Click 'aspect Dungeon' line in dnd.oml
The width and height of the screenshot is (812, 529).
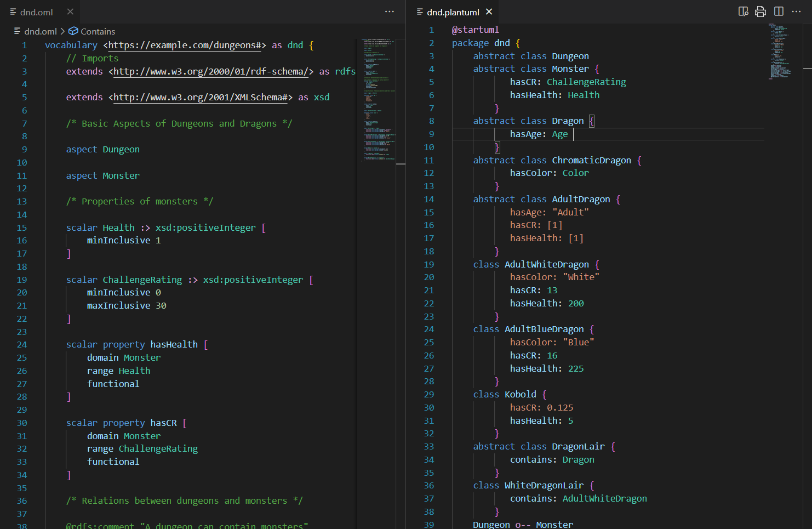[103, 149]
